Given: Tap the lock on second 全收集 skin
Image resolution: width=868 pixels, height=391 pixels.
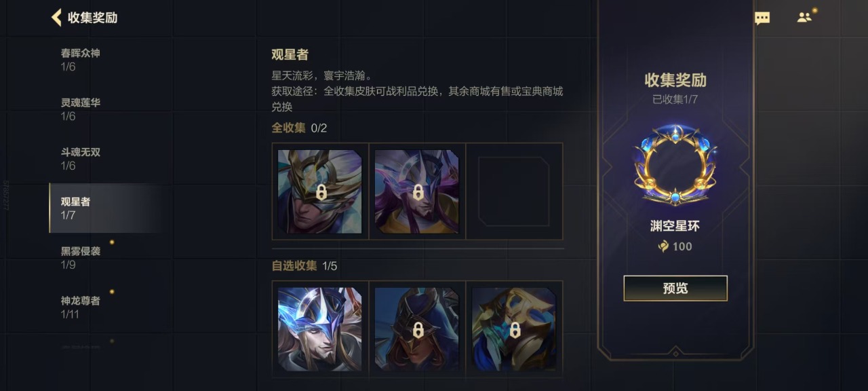Looking at the screenshot, I should click(418, 192).
